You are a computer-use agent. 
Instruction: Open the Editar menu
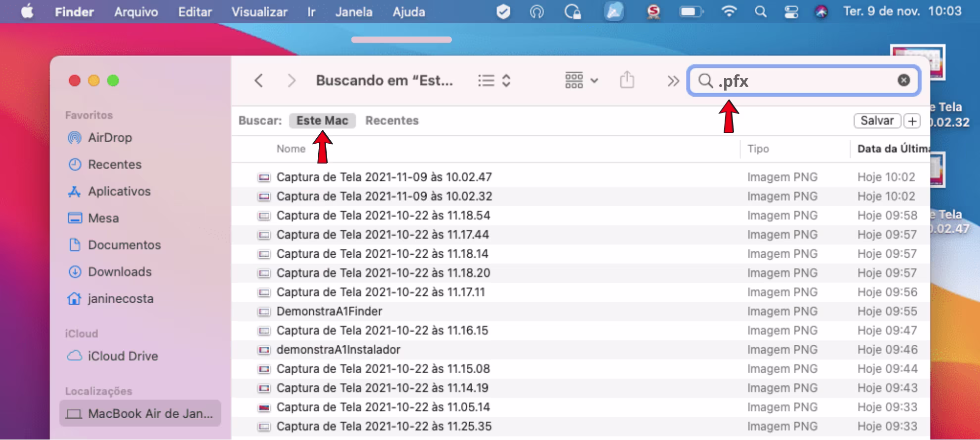[195, 12]
